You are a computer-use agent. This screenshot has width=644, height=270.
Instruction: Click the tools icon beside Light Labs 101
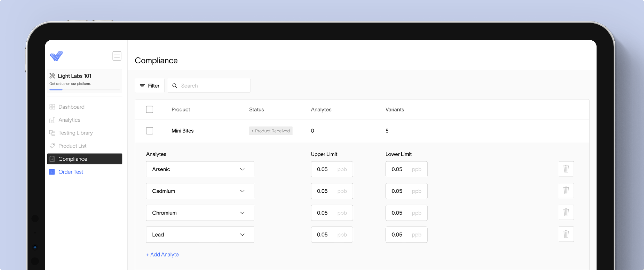(x=52, y=76)
